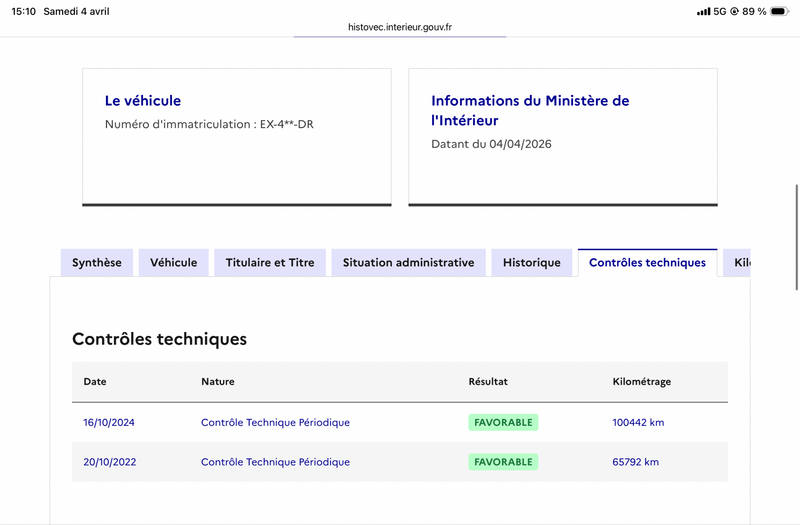The image size is (800, 525).
Task: Select the 65792 km mileage value
Action: coord(635,462)
